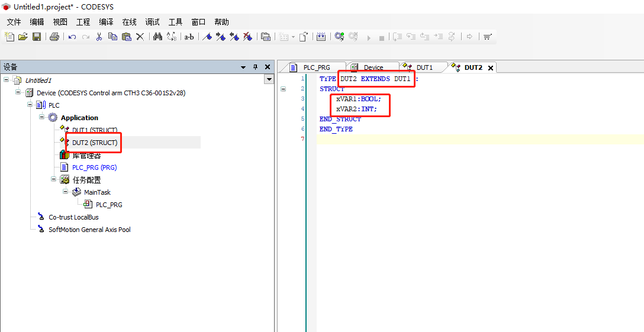
Task: Open the 工程 menu
Action: coord(83,22)
